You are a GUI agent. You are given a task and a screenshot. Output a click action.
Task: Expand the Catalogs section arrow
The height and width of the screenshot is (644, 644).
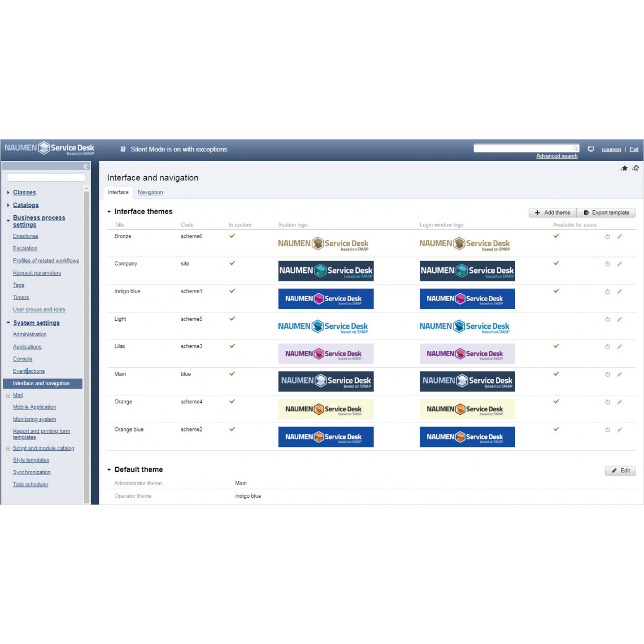(x=8, y=205)
